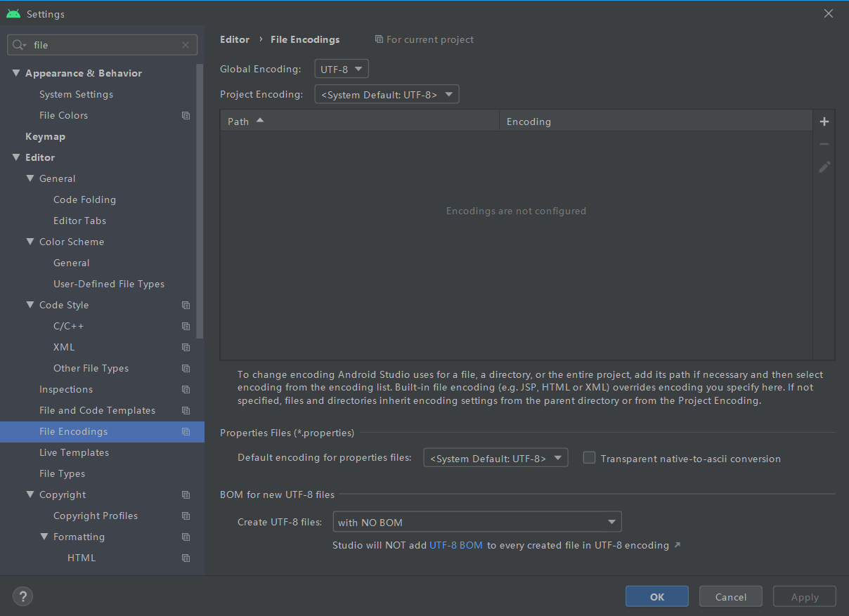849x616 pixels.
Task: Click the project icon beside Other File Types
Action: (x=186, y=368)
